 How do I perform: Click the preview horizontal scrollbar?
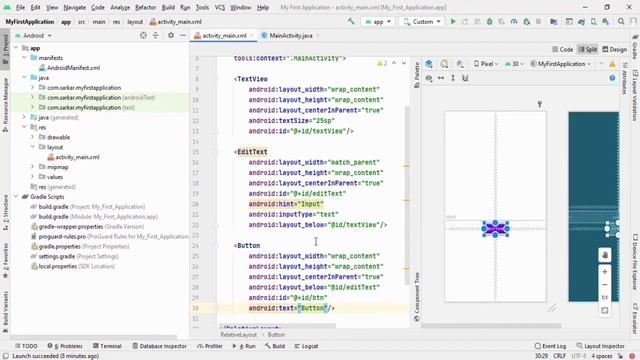(x=491, y=326)
